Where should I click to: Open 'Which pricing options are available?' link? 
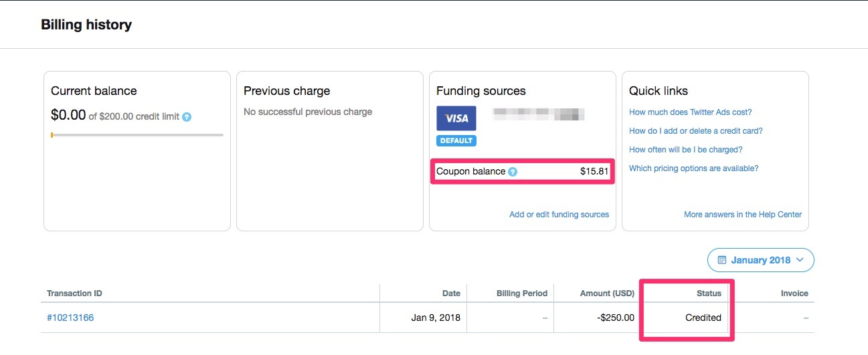pos(693,168)
